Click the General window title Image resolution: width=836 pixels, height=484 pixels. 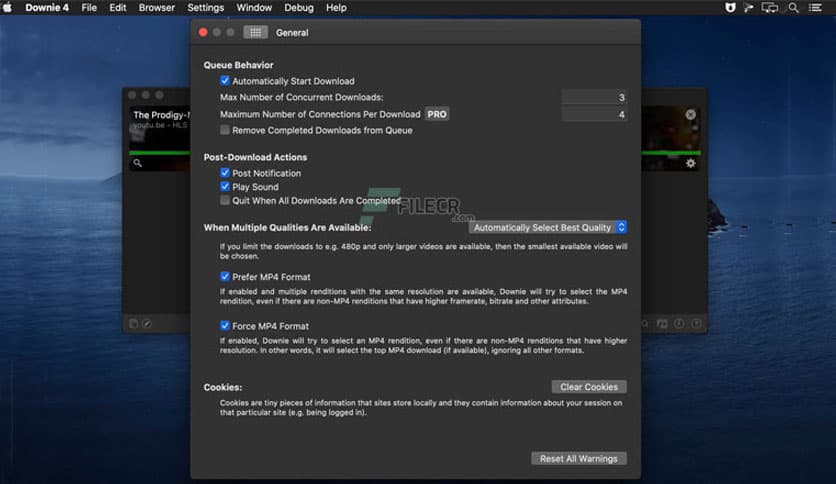[x=292, y=33]
